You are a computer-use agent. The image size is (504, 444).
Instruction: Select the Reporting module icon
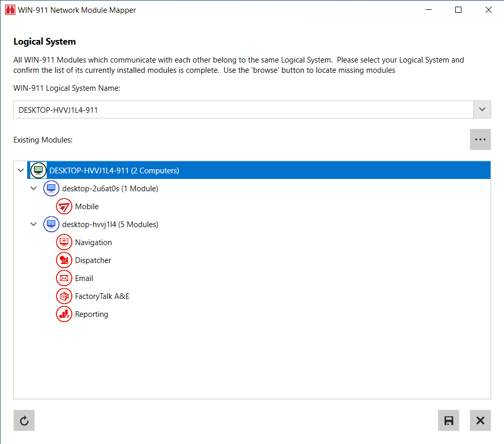coord(64,314)
